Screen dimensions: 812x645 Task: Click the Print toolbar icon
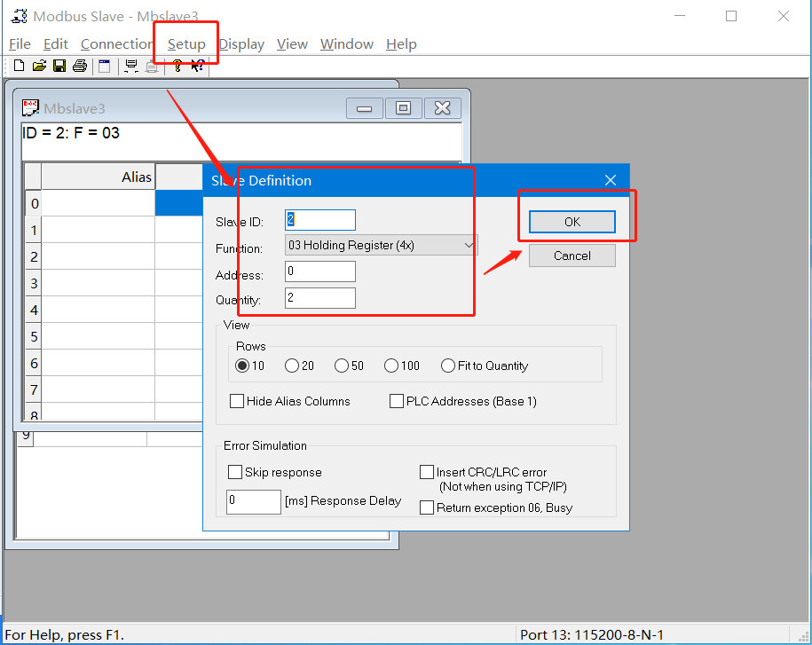point(80,66)
